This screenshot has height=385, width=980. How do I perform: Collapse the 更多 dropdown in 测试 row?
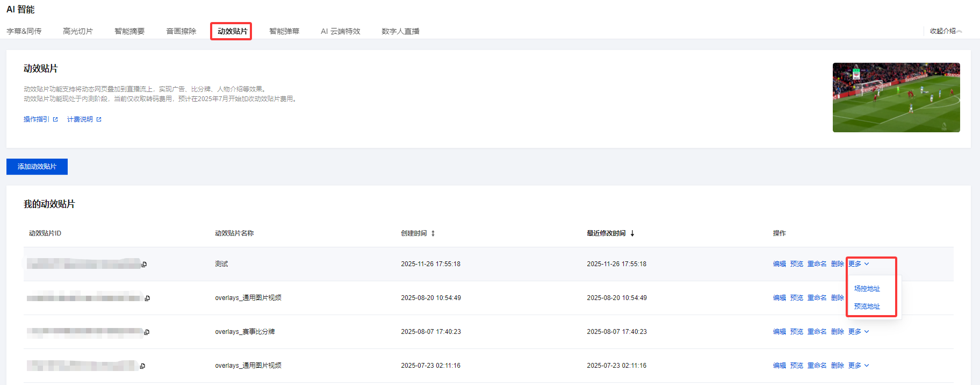tap(858, 264)
